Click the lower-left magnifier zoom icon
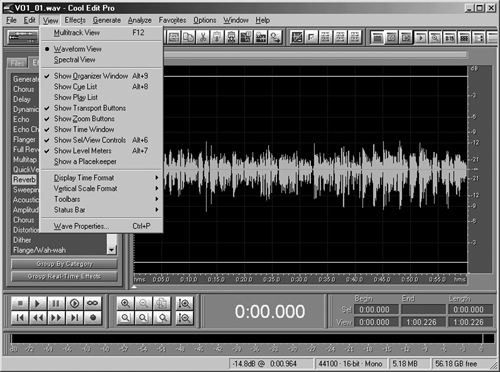Screen dimensions: 500x372 pyautogui.click(x=125, y=318)
